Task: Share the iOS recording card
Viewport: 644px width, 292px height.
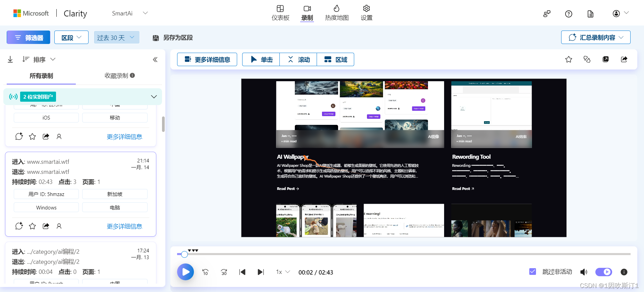Action: [x=46, y=136]
